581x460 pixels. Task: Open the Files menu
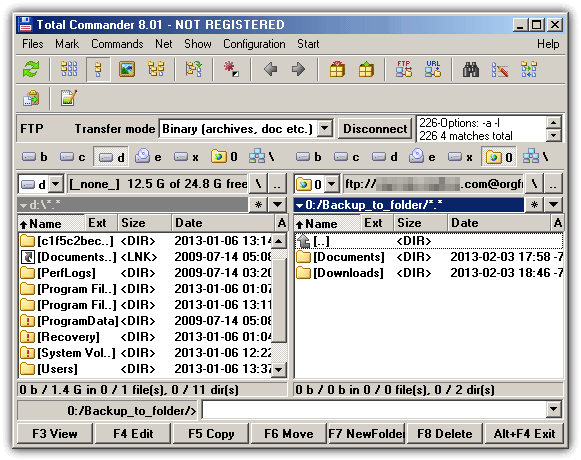[33, 44]
